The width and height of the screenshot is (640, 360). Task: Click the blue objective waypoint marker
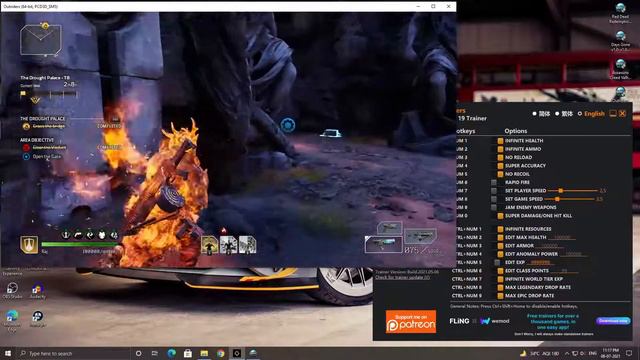(288, 125)
